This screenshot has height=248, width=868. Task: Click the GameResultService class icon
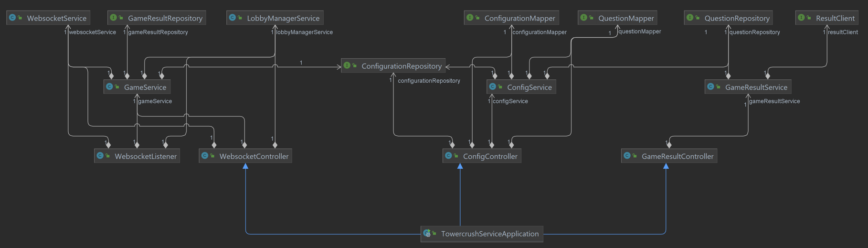711,86
